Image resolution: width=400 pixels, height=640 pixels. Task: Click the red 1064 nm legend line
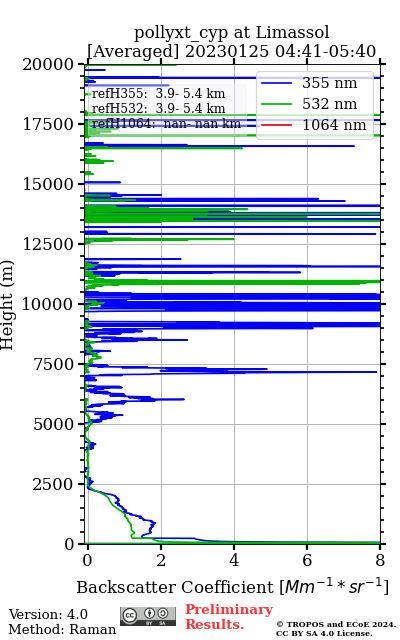[276, 125]
